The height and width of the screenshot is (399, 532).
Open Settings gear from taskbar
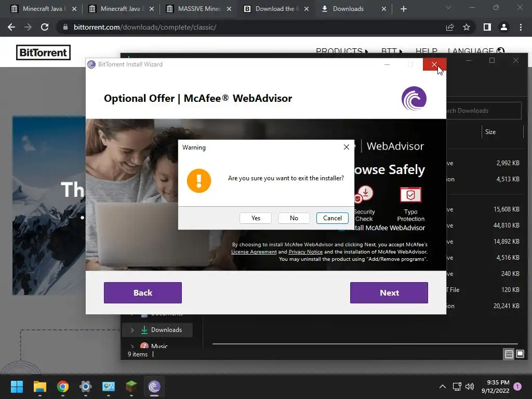pos(86,387)
